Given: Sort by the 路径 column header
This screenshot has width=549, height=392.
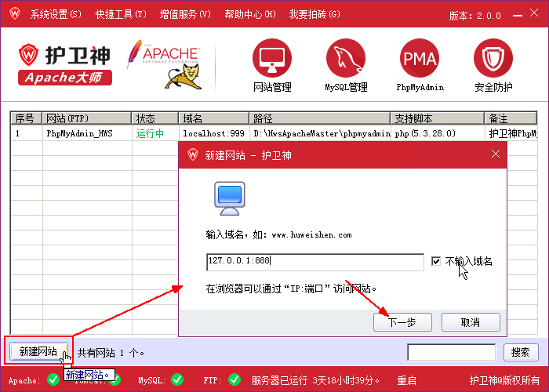Looking at the screenshot, I should coord(320,118).
